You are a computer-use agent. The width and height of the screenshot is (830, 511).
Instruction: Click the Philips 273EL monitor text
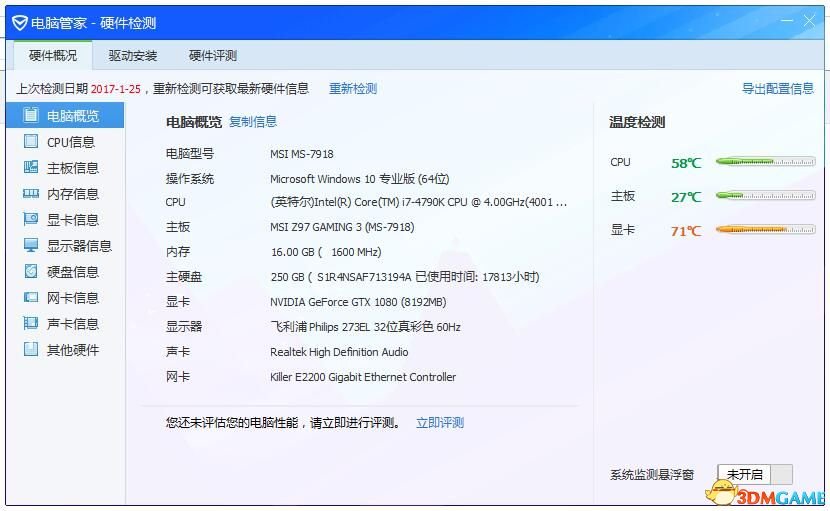tap(365, 327)
